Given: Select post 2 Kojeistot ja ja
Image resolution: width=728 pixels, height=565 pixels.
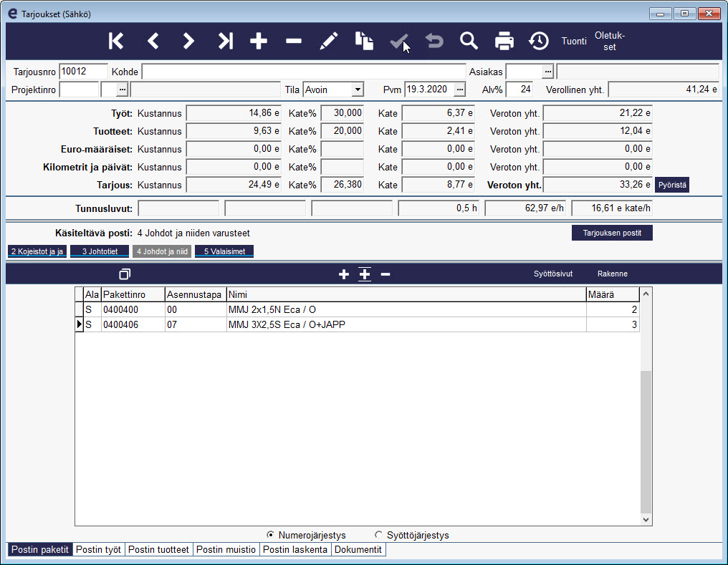Looking at the screenshot, I should [37, 251].
